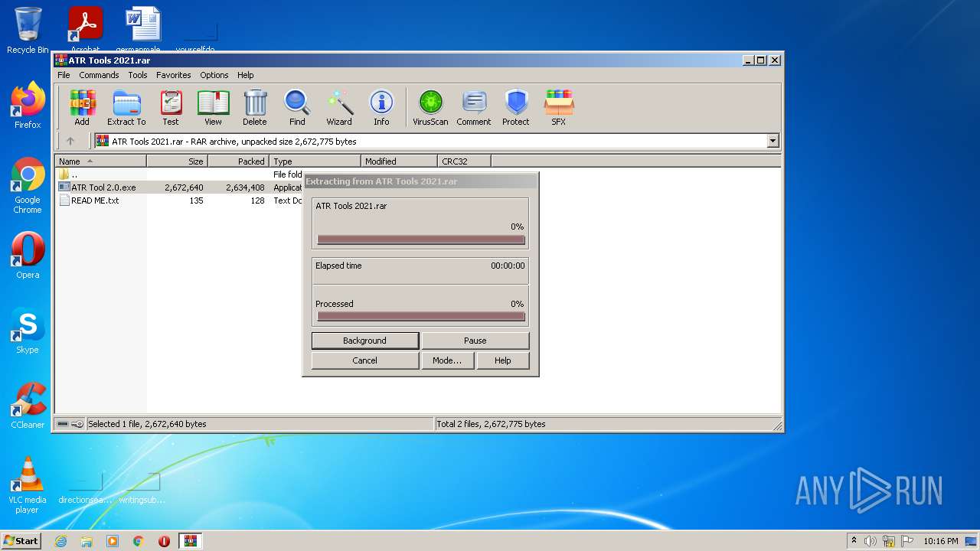
Task: Open the Help menu
Action: (x=245, y=75)
